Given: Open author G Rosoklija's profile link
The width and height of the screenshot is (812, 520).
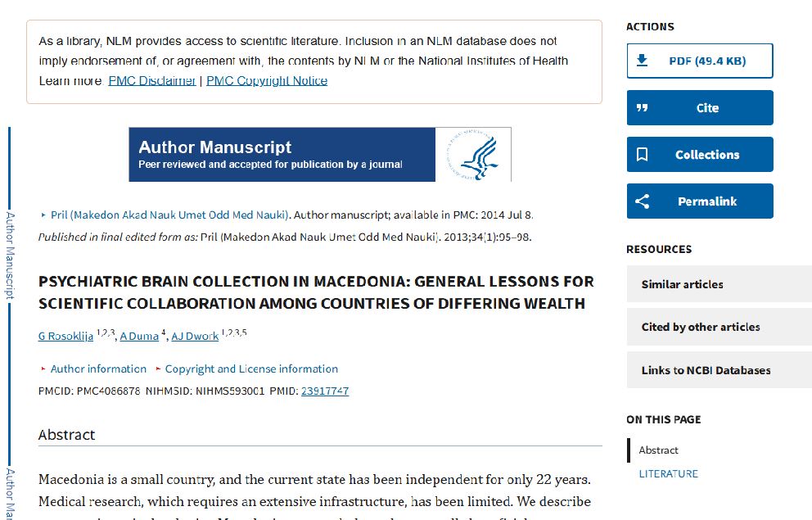Looking at the screenshot, I should (x=65, y=337).
